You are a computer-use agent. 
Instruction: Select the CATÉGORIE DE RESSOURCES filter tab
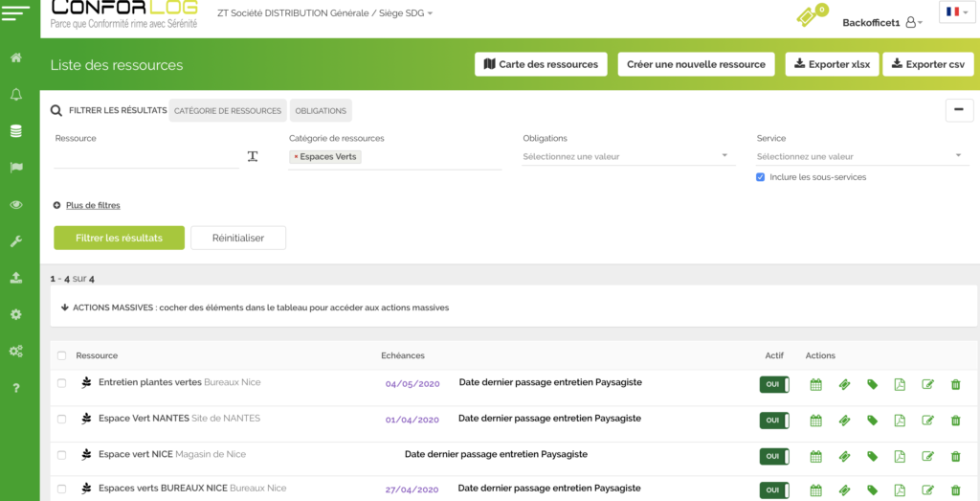228,111
